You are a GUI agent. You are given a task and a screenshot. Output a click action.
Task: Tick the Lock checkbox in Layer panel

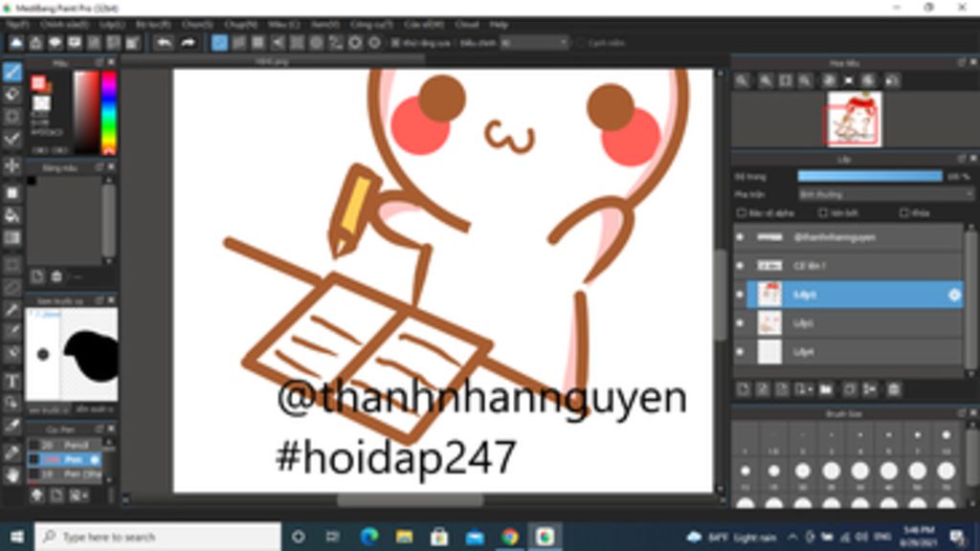(903, 213)
